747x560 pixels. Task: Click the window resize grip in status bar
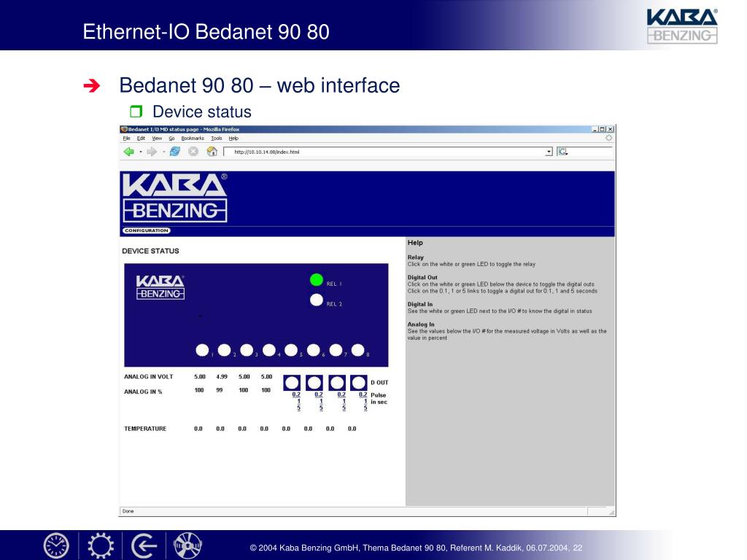[612, 512]
